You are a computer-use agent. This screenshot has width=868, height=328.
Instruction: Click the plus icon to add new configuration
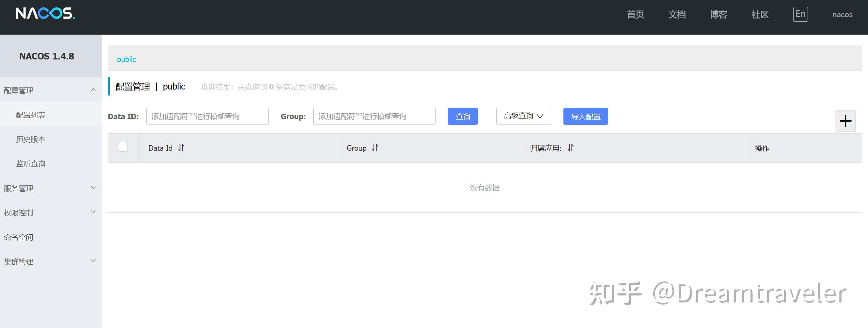pyautogui.click(x=845, y=121)
